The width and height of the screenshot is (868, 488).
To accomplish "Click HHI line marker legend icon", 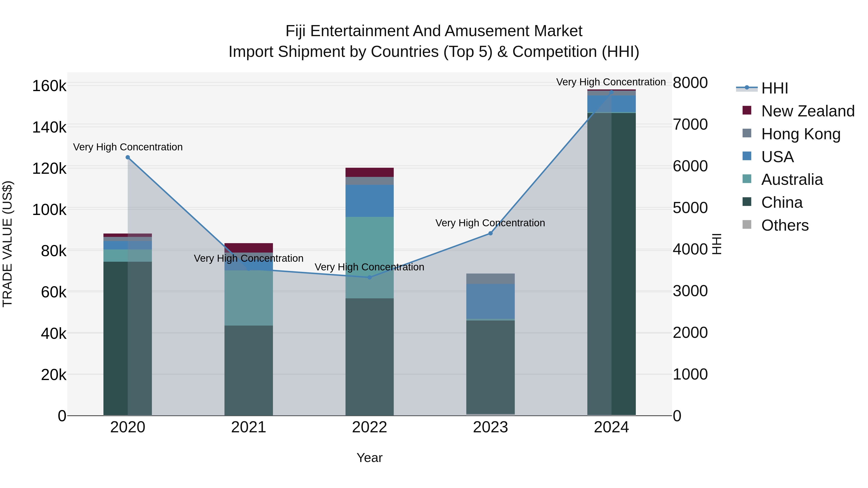I will coord(747,87).
